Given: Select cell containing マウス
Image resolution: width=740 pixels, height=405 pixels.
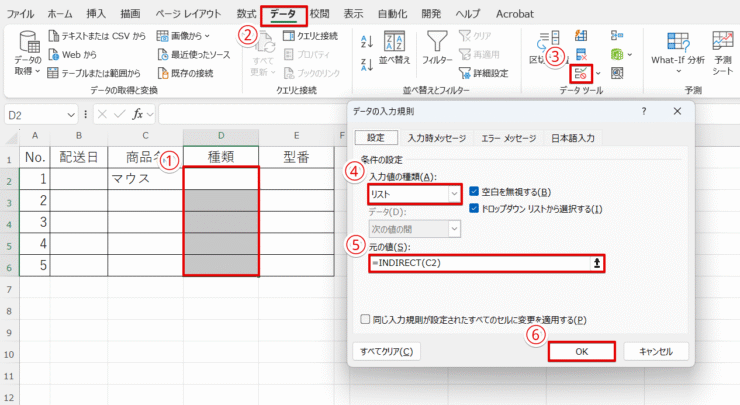Looking at the screenshot, I should click(x=145, y=179).
